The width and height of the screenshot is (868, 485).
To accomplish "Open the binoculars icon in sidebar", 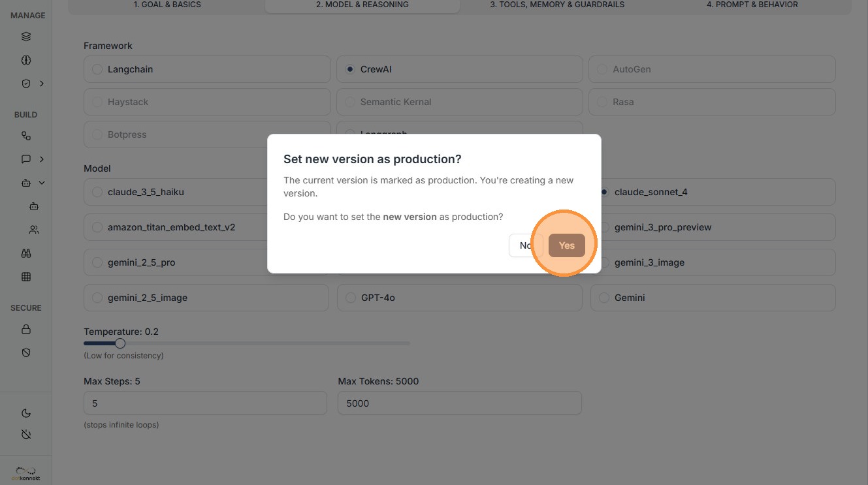I will click(26, 253).
